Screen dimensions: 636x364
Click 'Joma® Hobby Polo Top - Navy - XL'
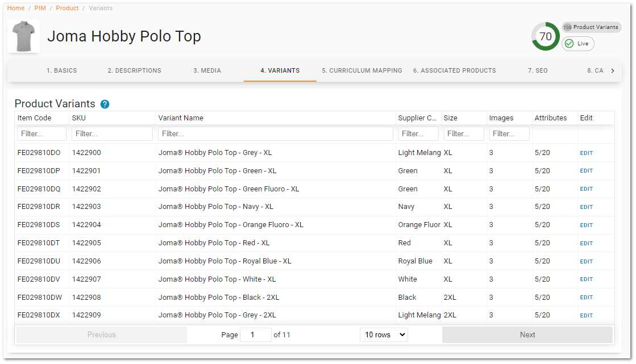(216, 207)
